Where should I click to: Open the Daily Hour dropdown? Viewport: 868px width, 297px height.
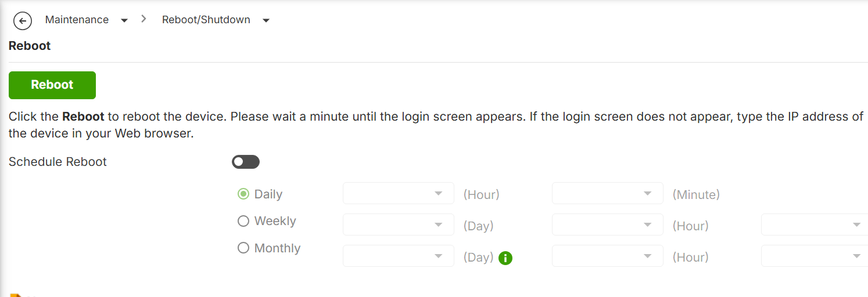pos(399,193)
